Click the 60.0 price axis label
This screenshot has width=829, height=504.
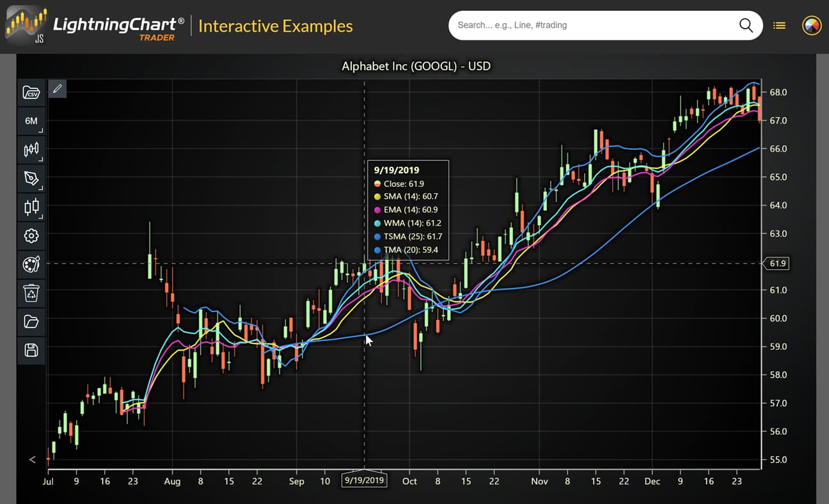778,318
